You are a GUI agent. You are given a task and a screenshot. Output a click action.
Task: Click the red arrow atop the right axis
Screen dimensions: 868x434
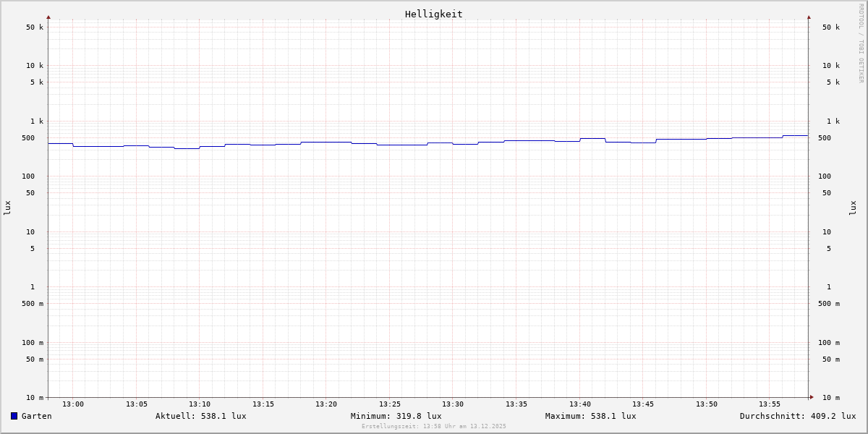pyautogui.click(x=809, y=17)
